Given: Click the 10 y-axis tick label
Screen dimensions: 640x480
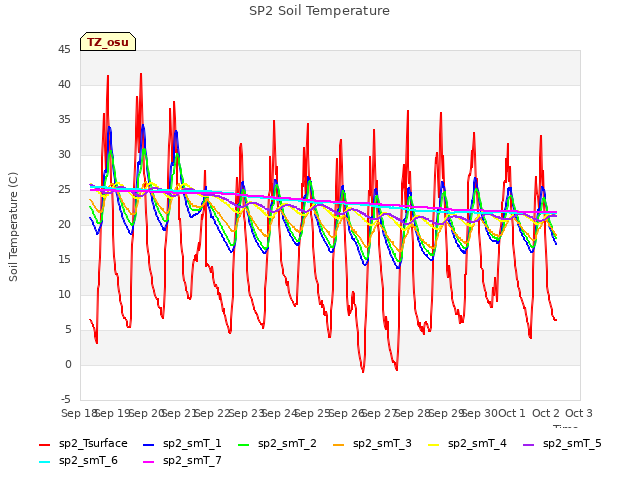Looking at the screenshot, I should click(64, 295).
